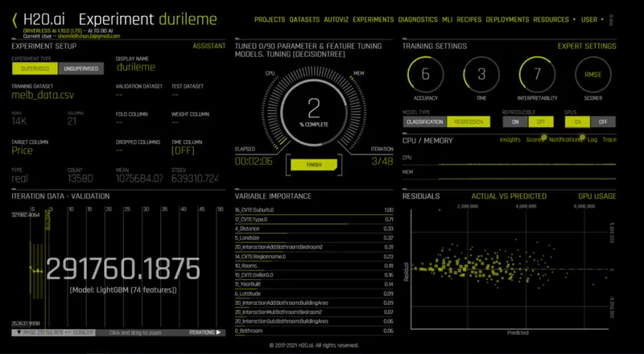Open the DEPLOYMENTS page
644x354 pixels.
point(507,20)
